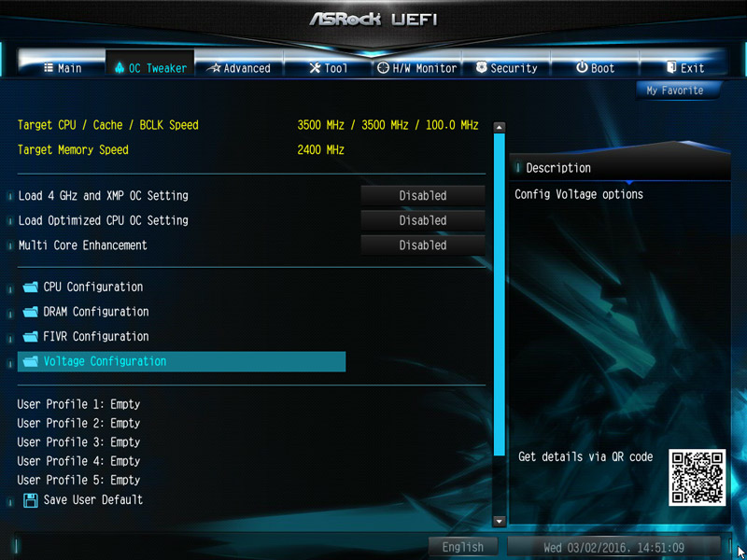747x560 pixels.
Task: Click the H/W Monitor gauge icon
Action: [x=383, y=67]
